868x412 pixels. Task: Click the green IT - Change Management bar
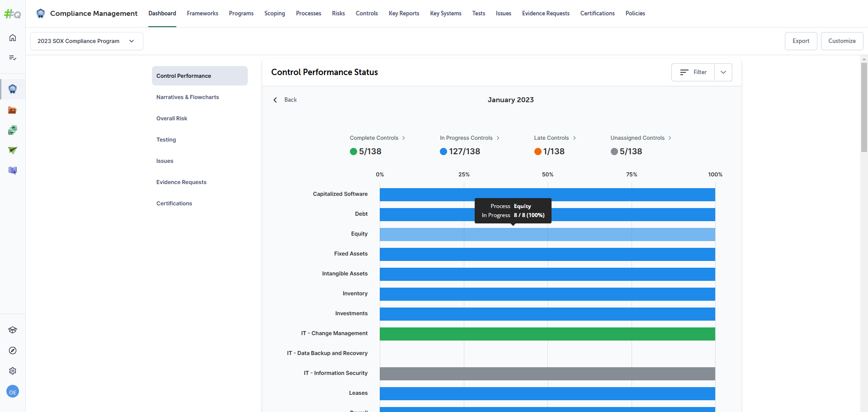547,334
